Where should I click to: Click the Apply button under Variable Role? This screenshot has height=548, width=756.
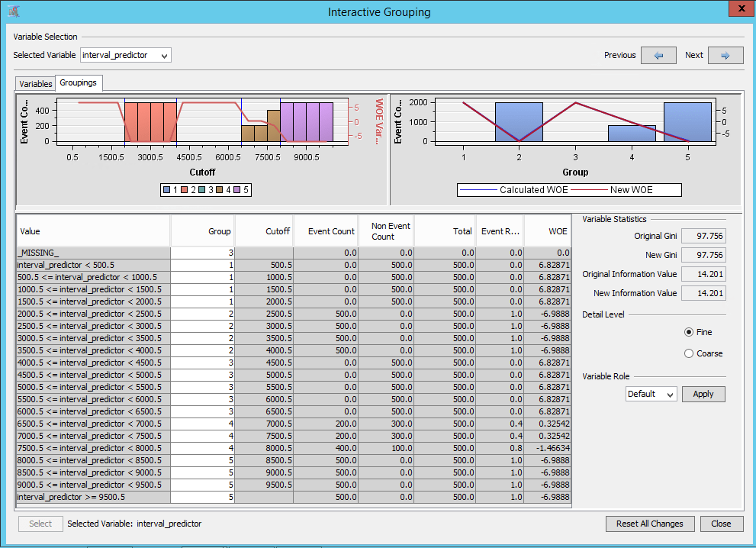(x=703, y=394)
